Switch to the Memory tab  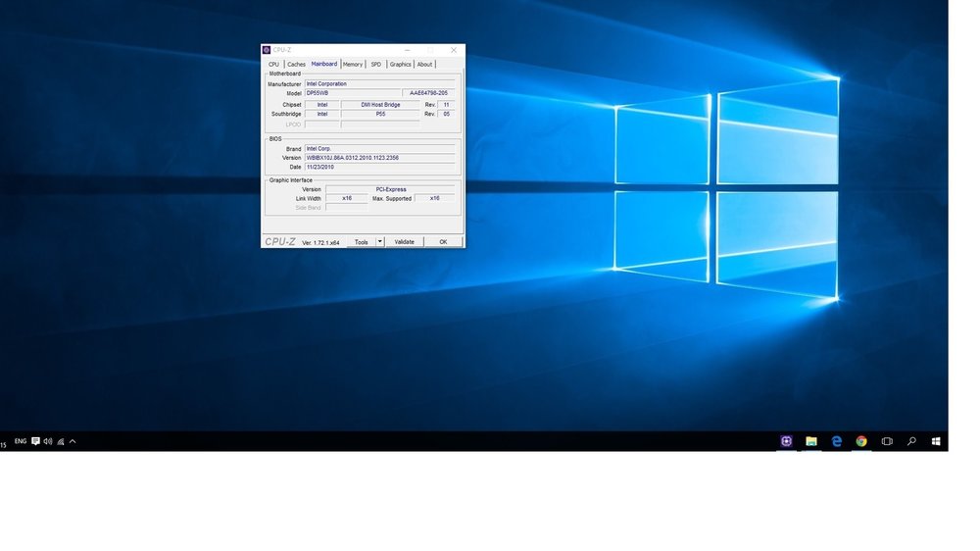point(353,65)
